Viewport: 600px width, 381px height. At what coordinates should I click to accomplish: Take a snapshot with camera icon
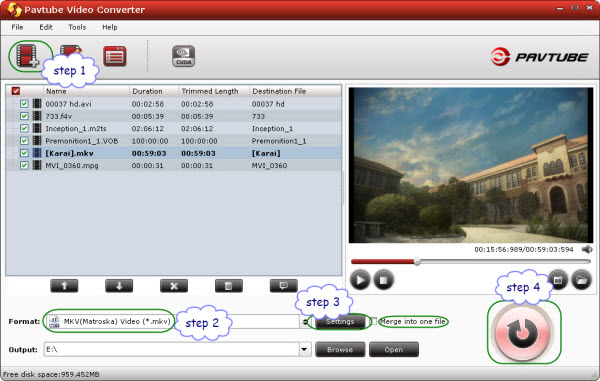pyautogui.click(x=559, y=280)
